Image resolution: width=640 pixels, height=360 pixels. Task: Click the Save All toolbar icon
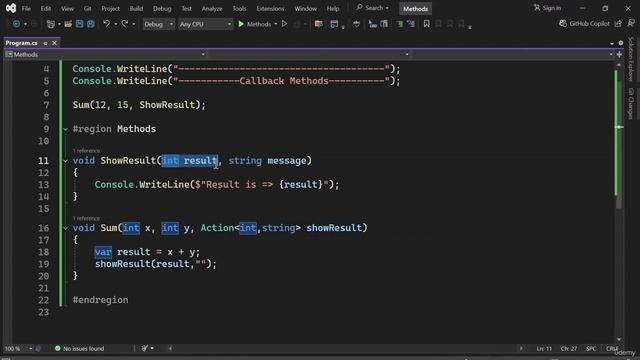click(x=91, y=24)
